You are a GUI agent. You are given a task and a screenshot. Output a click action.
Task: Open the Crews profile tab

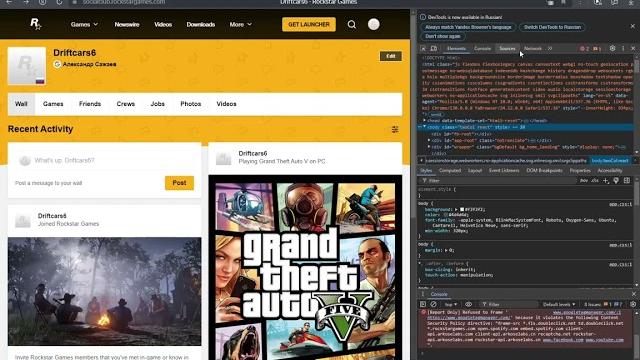pyautogui.click(x=126, y=104)
